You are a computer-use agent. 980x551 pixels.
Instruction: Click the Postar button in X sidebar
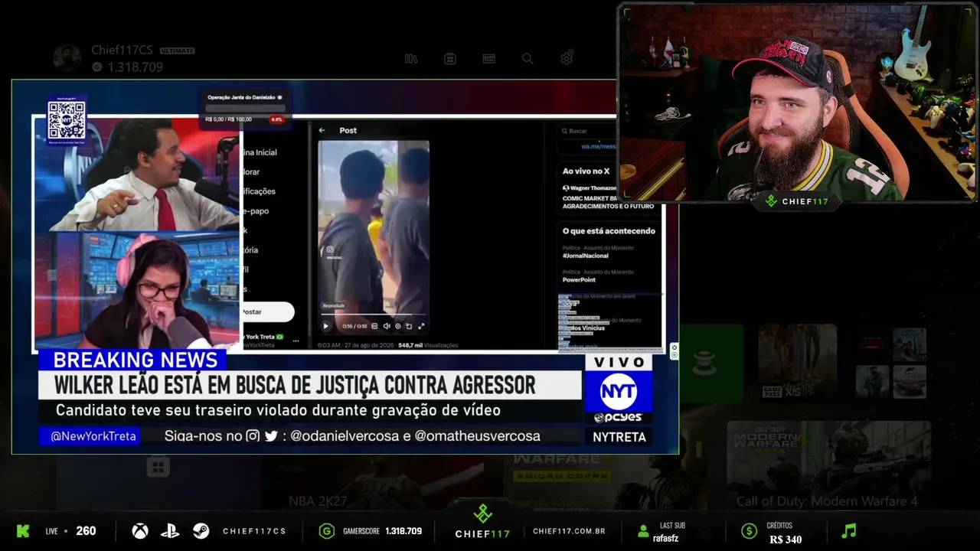[x=267, y=311]
